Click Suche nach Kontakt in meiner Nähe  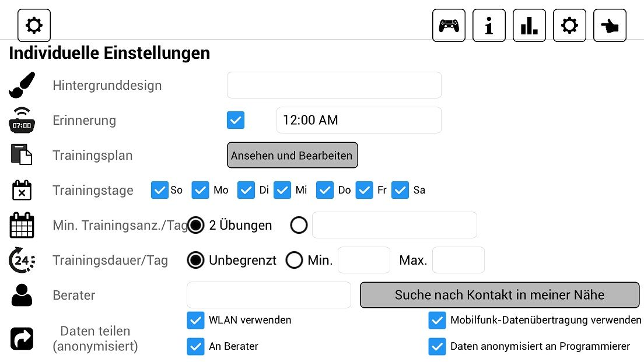pyautogui.click(x=499, y=295)
